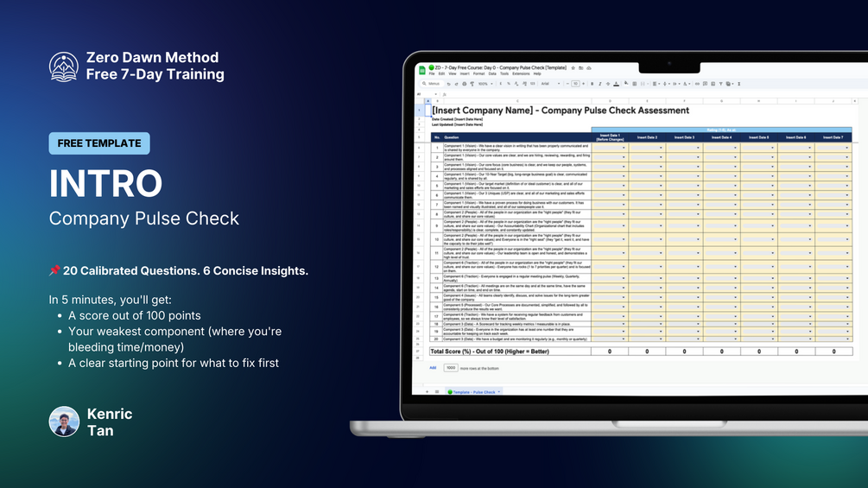
Task: Open the Edit menu
Action: click(441, 73)
